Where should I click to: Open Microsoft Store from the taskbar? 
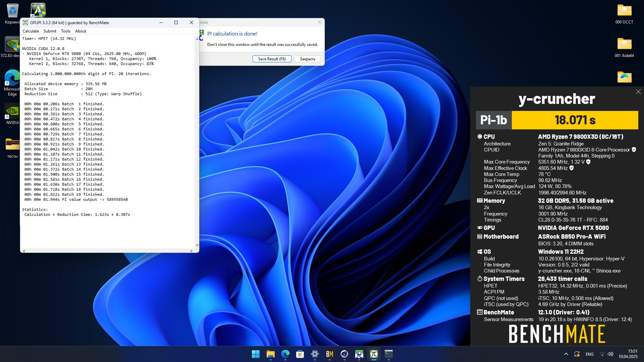point(300,354)
